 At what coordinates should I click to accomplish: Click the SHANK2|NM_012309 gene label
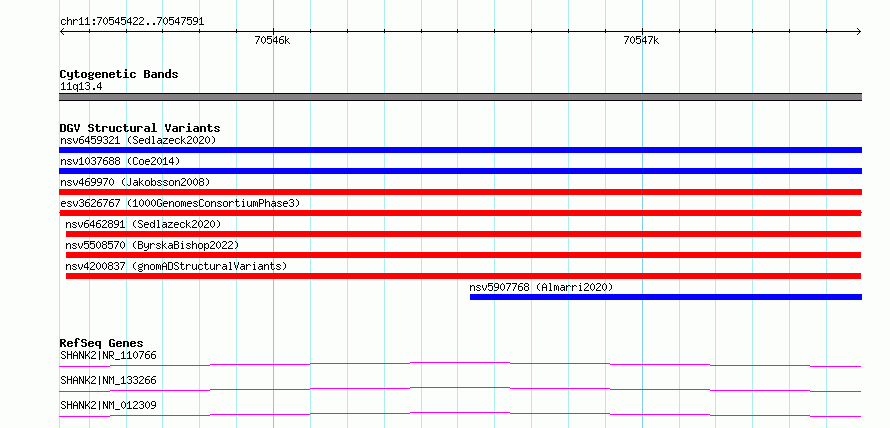click(x=108, y=406)
